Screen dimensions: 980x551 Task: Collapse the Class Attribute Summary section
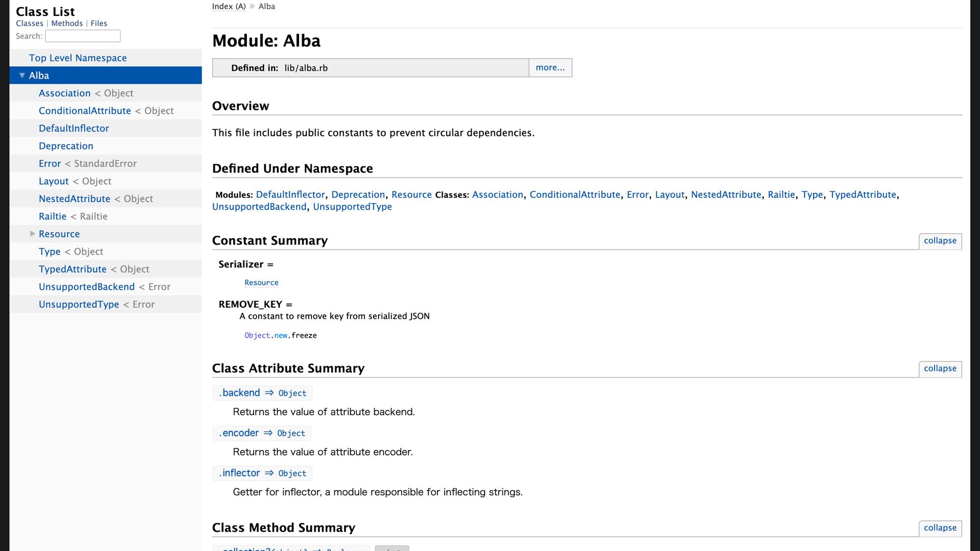point(940,369)
